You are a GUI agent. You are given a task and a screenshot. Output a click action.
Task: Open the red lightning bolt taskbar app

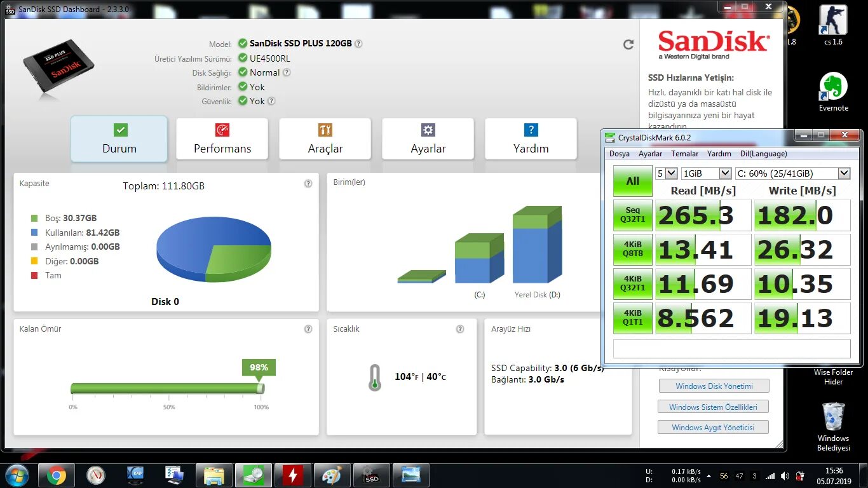(292, 475)
